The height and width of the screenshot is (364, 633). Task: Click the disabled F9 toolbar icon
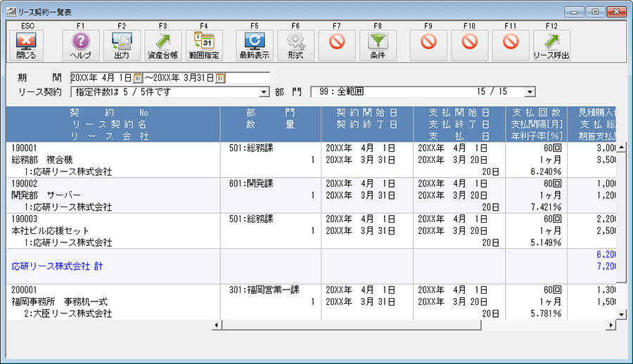point(429,45)
